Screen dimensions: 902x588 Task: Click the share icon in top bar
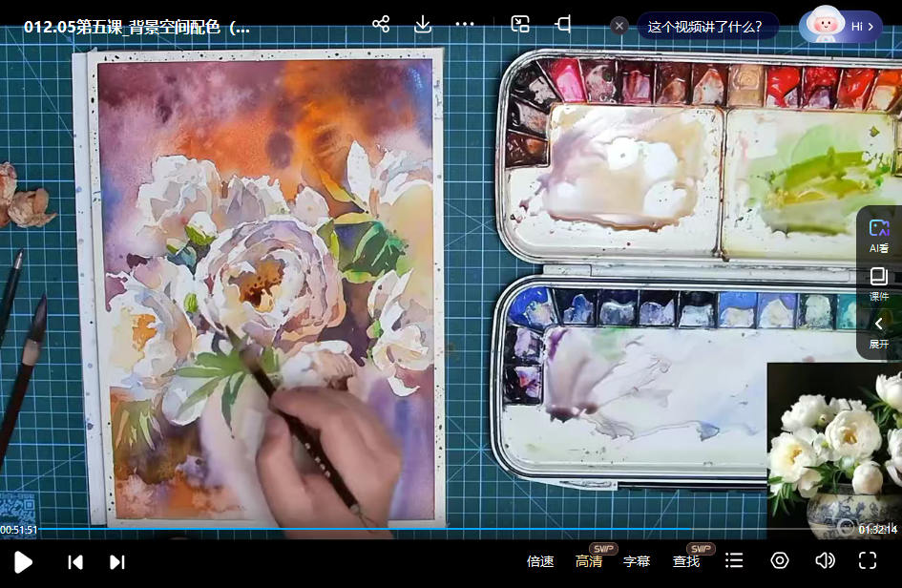pyautogui.click(x=381, y=25)
